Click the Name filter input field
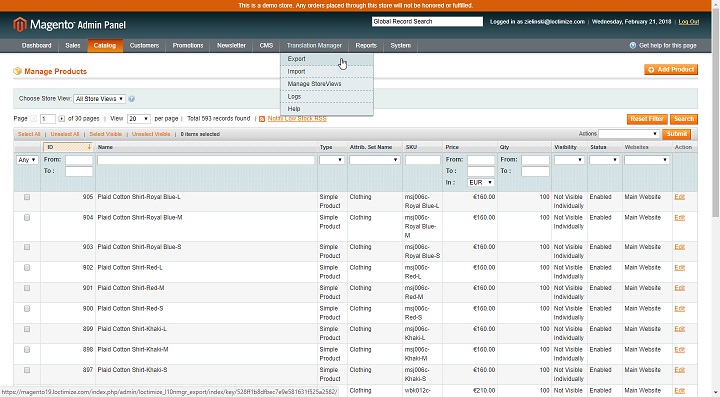 [x=206, y=160]
